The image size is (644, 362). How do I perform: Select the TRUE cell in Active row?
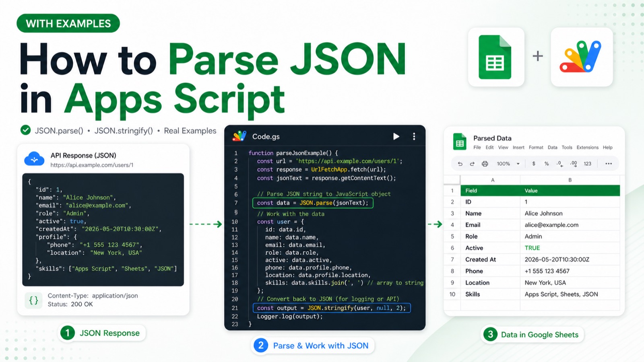(570, 248)
